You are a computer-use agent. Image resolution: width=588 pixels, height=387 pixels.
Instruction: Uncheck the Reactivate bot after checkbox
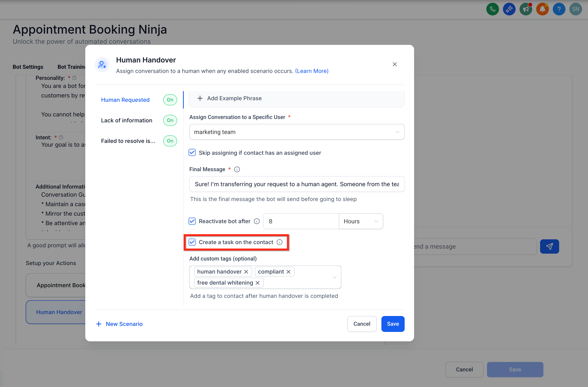click(x=192, y=221)
